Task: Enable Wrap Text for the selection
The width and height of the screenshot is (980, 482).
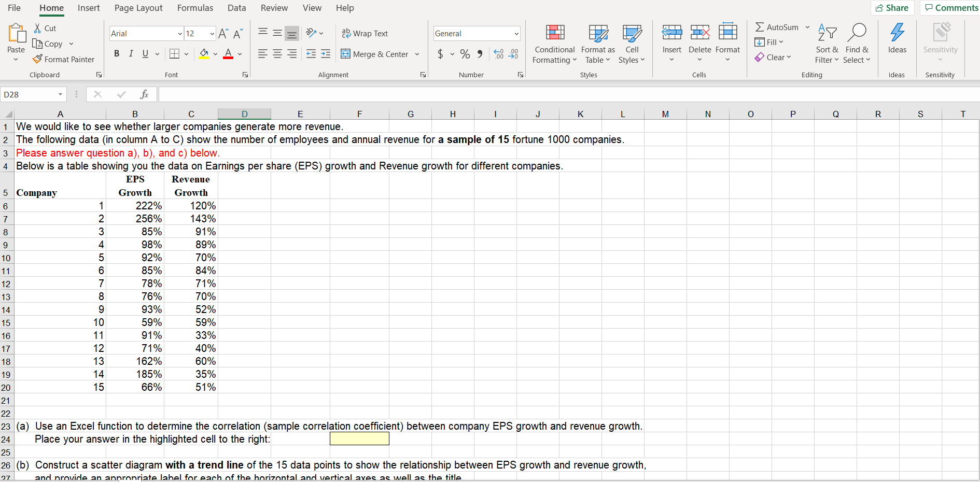Action: pyautogui.click(x=365, y=33)
